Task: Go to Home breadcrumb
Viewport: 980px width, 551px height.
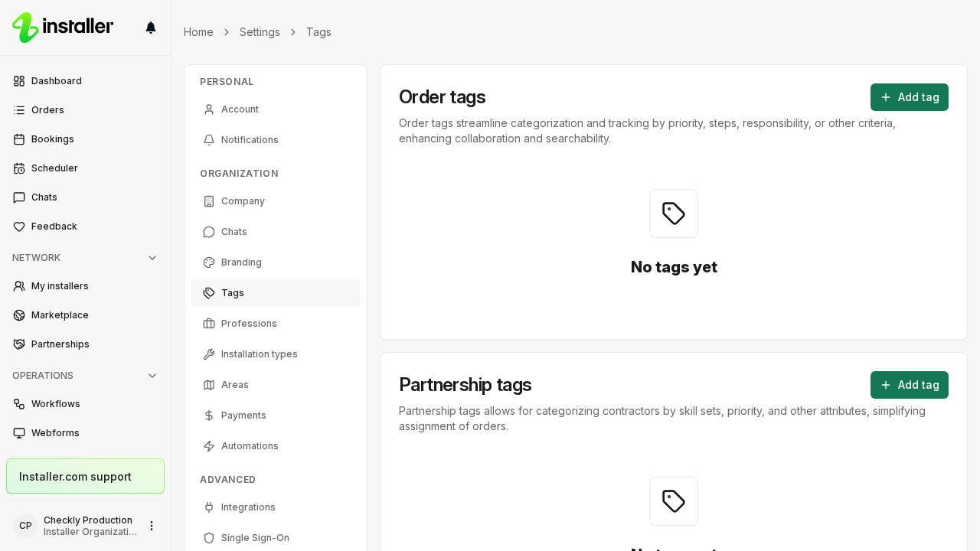Action: coord(198,32)
